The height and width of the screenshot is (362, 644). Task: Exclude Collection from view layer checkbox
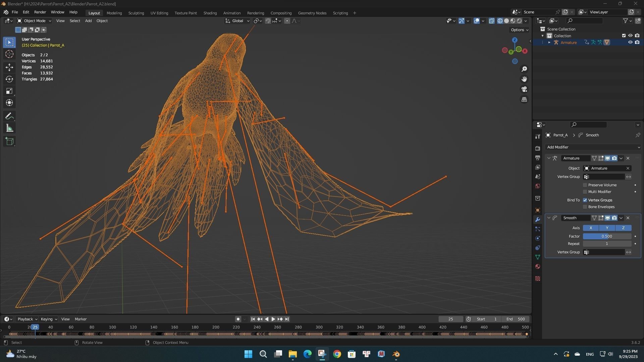coord(624,36)
